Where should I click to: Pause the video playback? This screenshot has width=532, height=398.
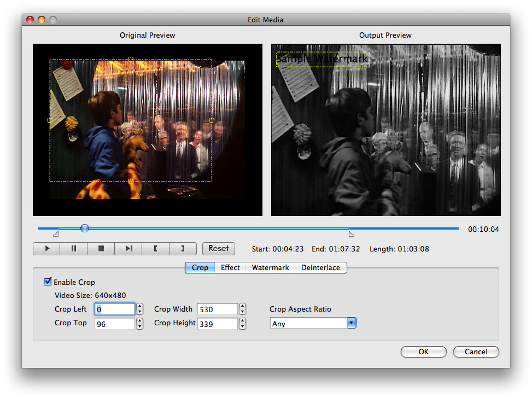click(x=74, y=249)
